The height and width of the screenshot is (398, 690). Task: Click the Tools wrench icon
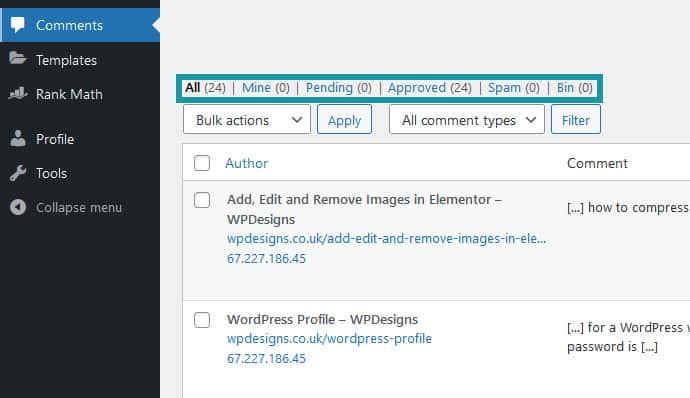click(x=18, y=173)
